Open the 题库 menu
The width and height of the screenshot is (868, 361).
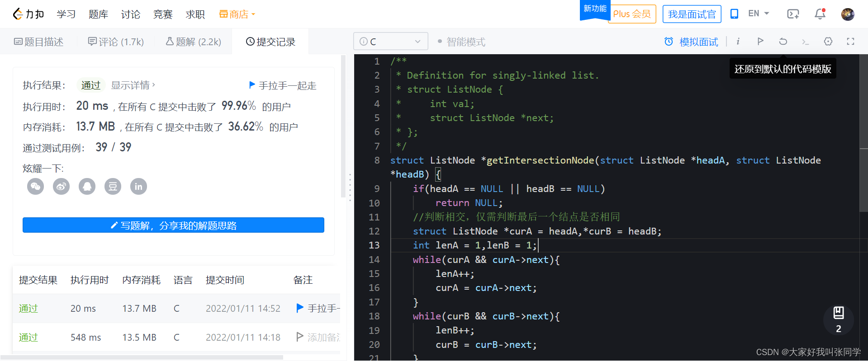[98, 14]
